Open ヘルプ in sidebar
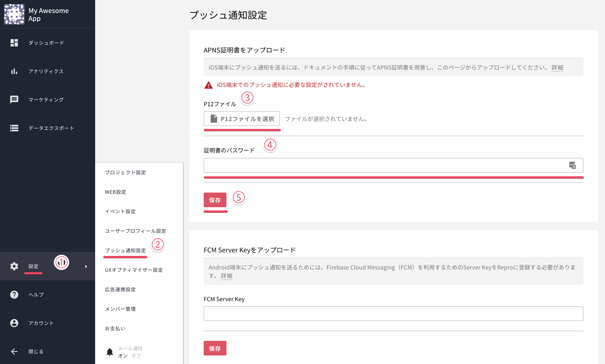This screenshot has height=364, width=605. pos(36,295)
